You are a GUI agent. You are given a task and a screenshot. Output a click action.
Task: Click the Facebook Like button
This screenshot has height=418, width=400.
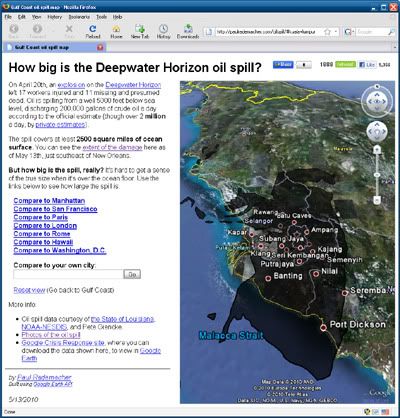tap(367, 65)
